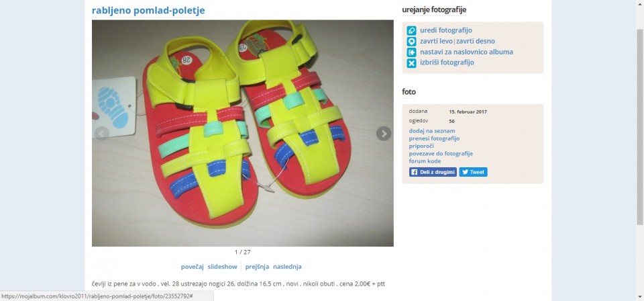644x301 pixels.
Task: Go to previous photo with left arrow
Action: tap(101, 133)
